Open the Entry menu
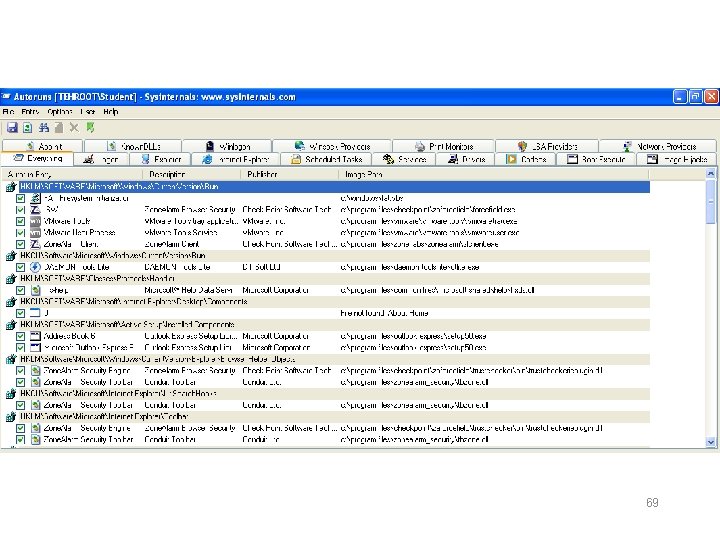The width and height of the screenshot is (720, 540). [30, 112]
